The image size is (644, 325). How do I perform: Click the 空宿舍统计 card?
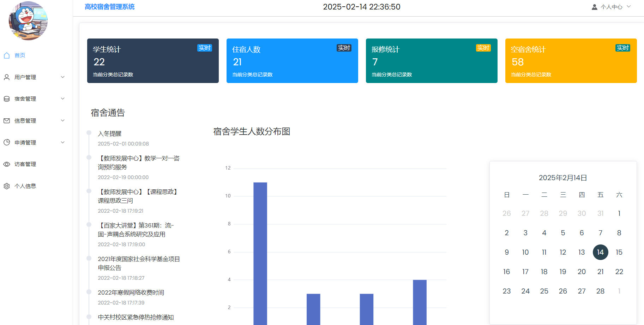(571, 61)
